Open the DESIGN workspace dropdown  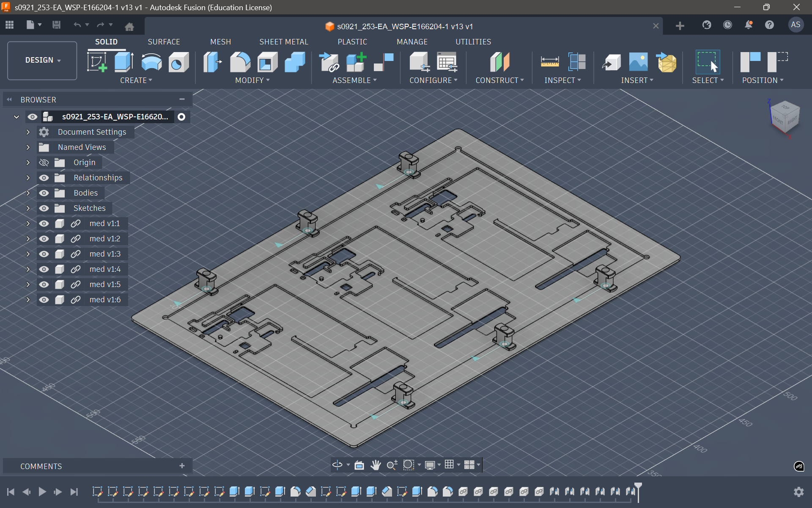coord(42,60)
